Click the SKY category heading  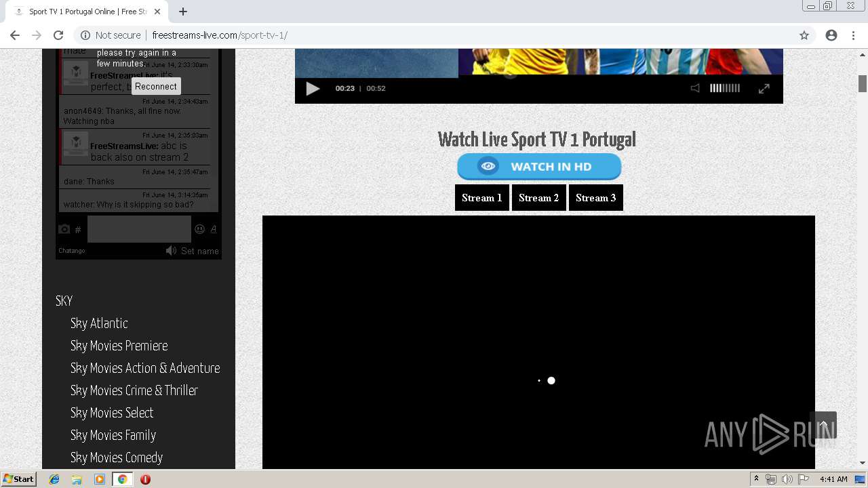pyautogui.click(x=64, y=301)
